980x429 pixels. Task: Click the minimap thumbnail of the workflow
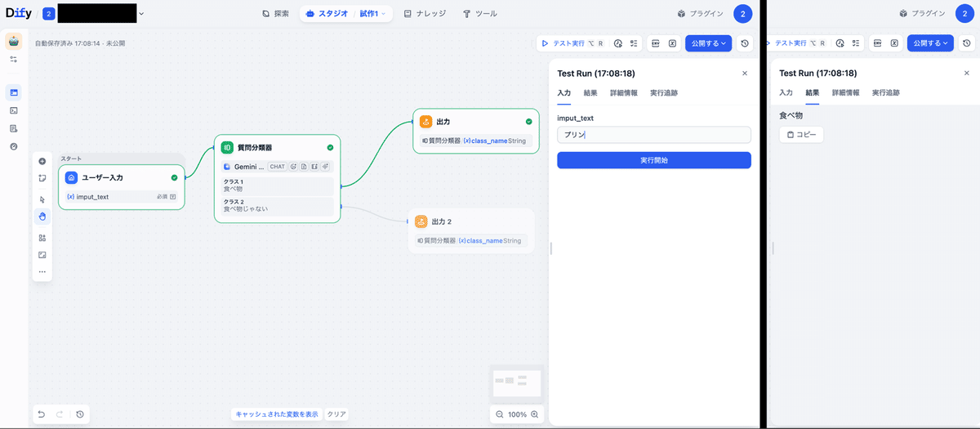[x=517, y=381]
